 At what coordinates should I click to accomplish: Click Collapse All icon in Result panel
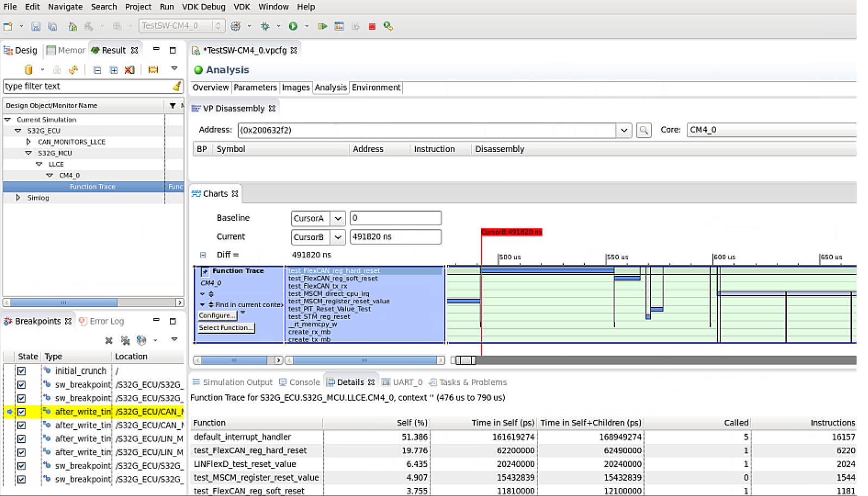point(97,70)
